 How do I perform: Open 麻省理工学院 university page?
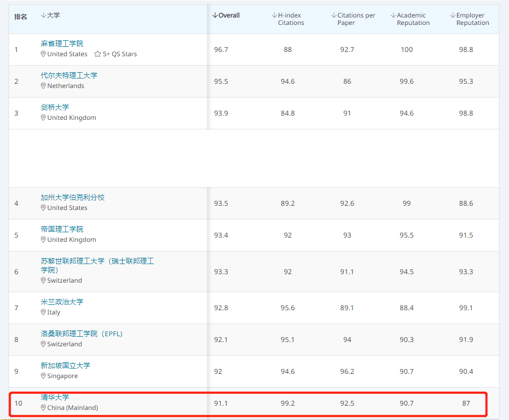point(62,43)
